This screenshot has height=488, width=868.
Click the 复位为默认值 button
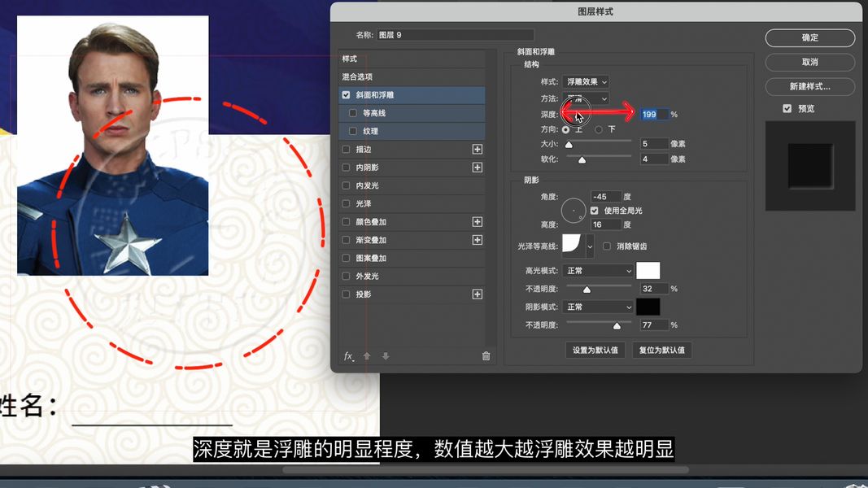(662, 351)
